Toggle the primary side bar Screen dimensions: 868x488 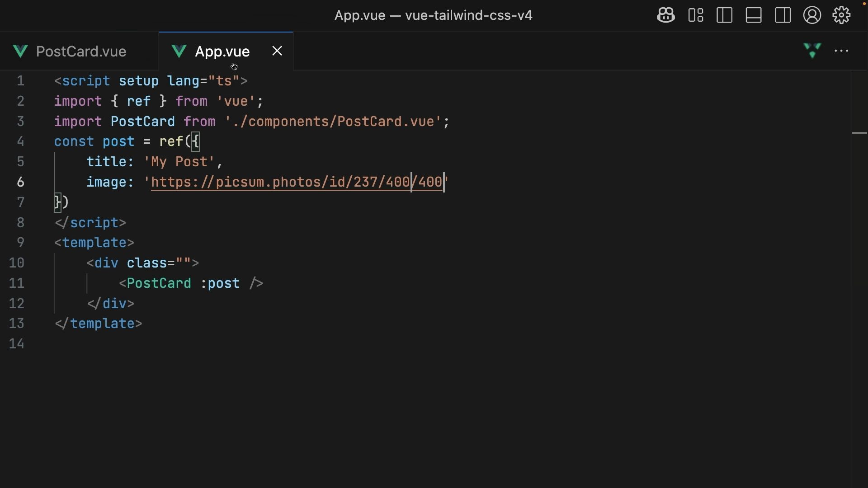click(724, 15)
